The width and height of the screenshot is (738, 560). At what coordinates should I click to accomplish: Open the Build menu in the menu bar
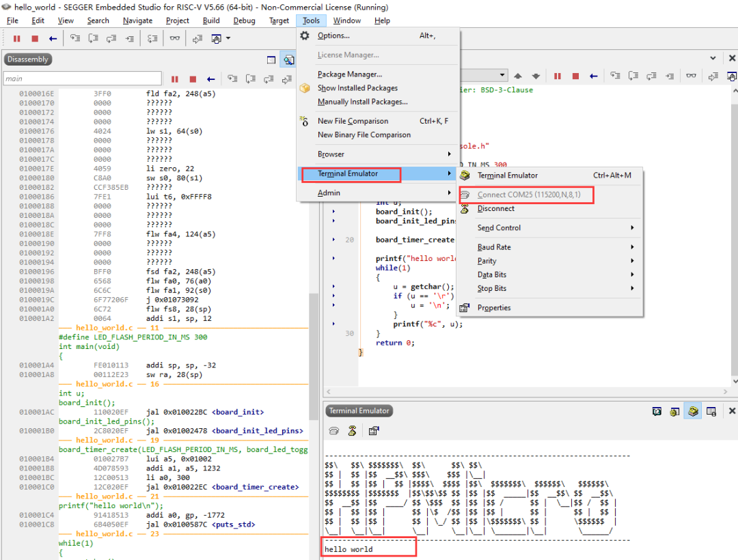[x=211, y=20]
